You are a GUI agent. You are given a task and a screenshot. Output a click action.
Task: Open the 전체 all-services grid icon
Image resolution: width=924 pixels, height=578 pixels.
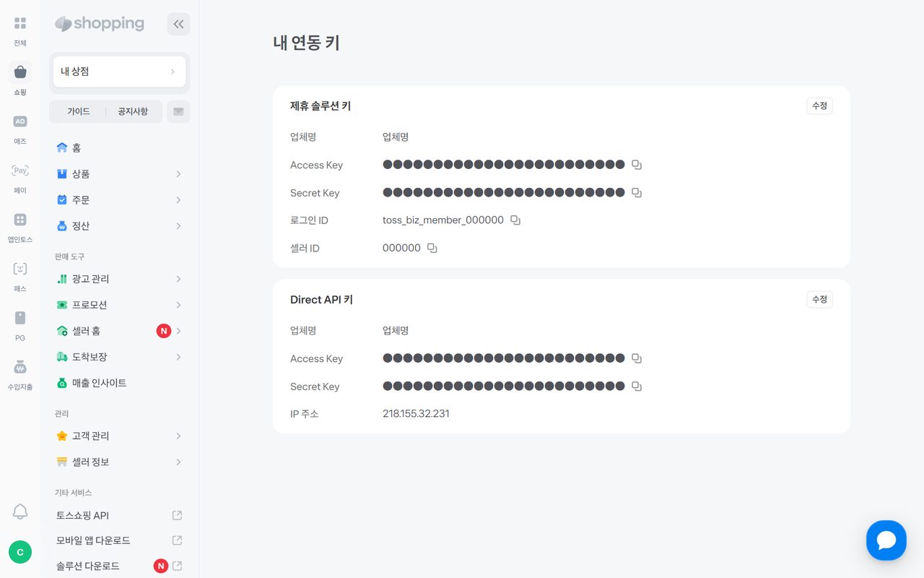[x=20, y=24]
